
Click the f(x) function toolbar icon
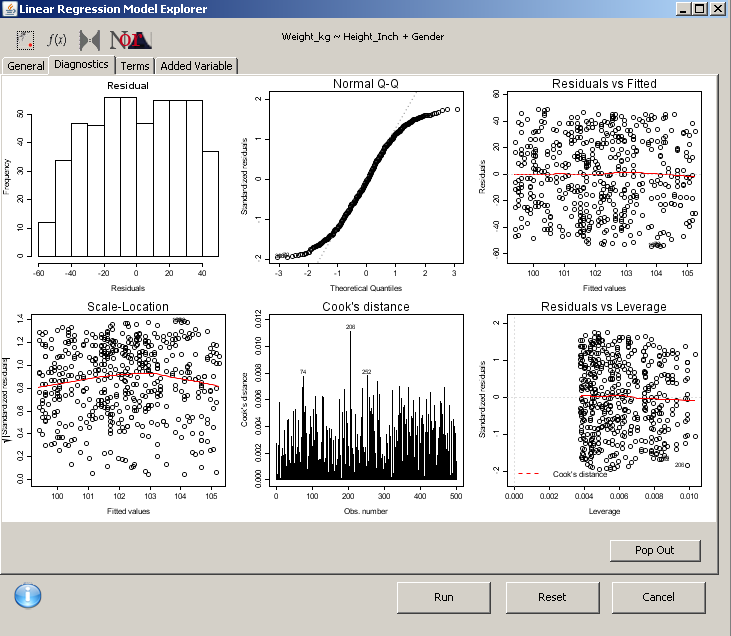tap(58, 40)
